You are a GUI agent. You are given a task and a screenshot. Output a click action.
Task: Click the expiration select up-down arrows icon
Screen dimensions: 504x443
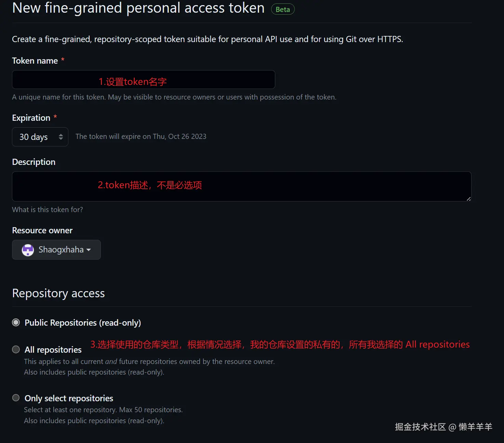pos(61,137)
